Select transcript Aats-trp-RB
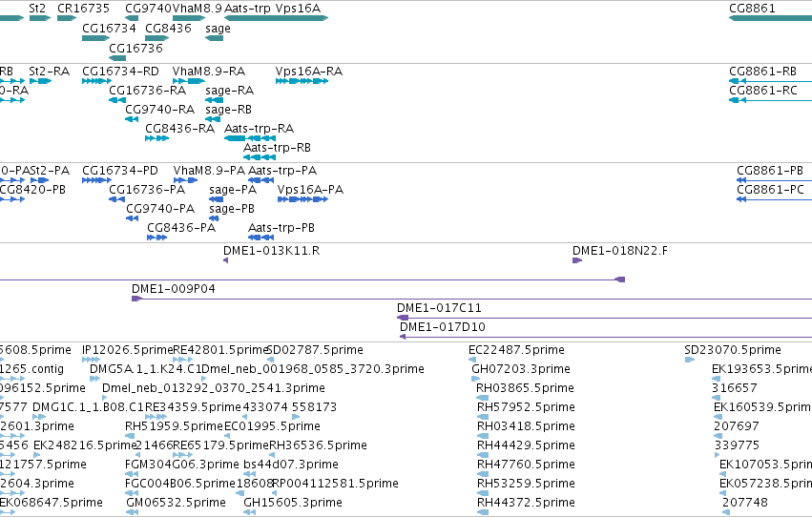Screen dimensions: 812x517 pos(260,157)
